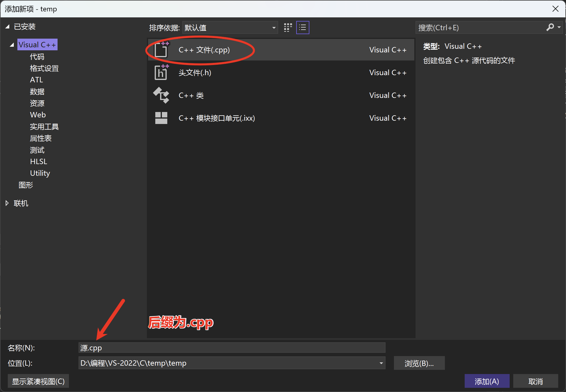Select the 'C++ 类' template name
566x392 pixels.
tap(191, 95)
